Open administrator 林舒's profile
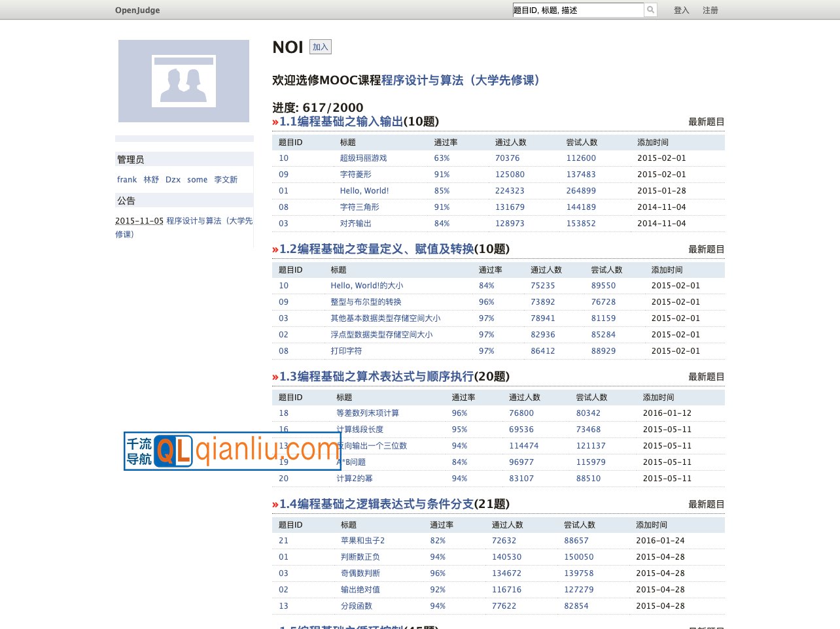Screen dimensions: 840x629 click(x=151, y=179)
